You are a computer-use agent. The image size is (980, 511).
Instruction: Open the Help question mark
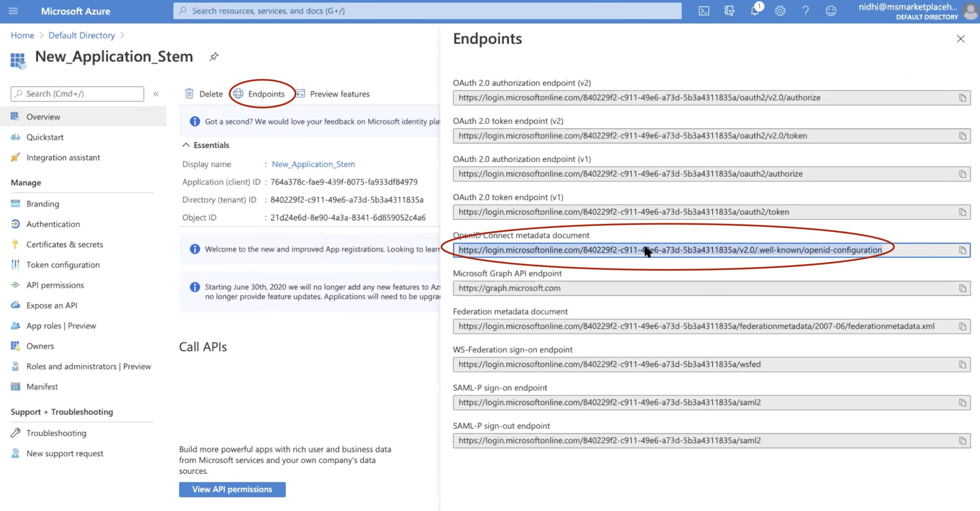[x=806, y=11]
